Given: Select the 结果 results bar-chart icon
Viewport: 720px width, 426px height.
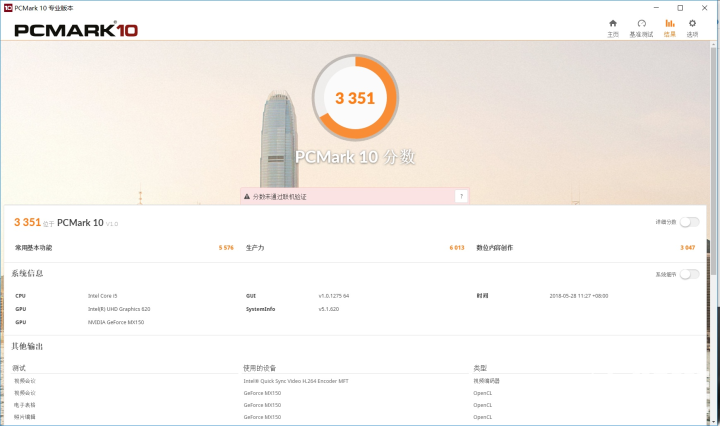Looking at the screenshot, I should pyautogui.click(x=670, y=23).
